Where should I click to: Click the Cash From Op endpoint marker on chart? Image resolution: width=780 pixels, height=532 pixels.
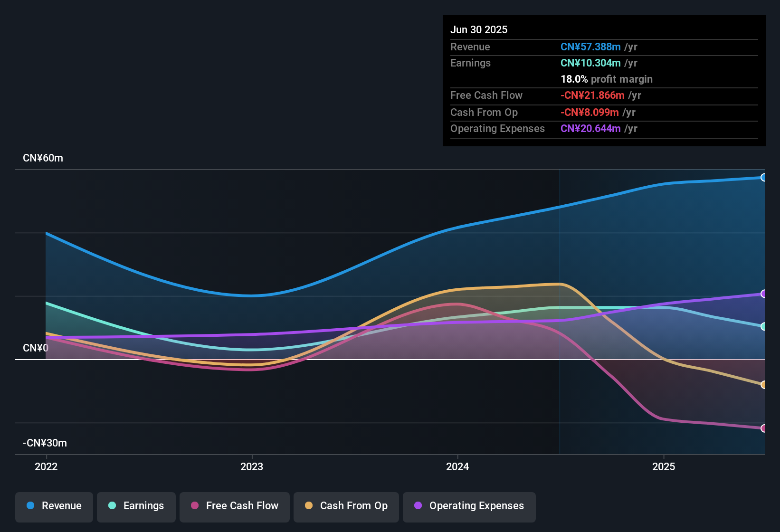764,385
